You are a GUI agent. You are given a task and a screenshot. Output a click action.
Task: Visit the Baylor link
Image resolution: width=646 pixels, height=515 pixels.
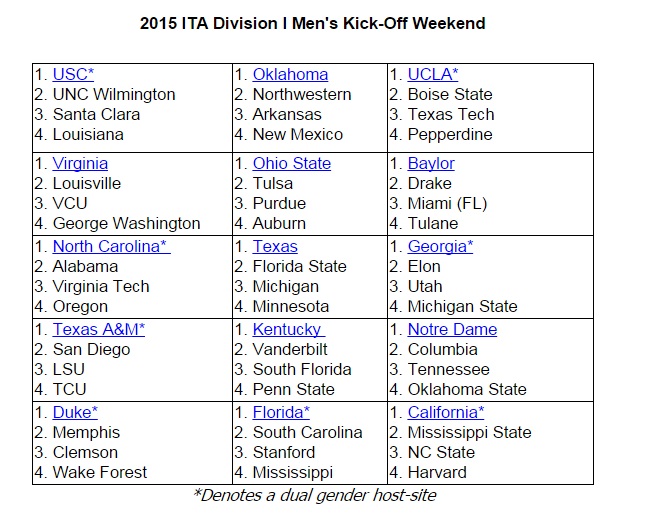point(431,164)
